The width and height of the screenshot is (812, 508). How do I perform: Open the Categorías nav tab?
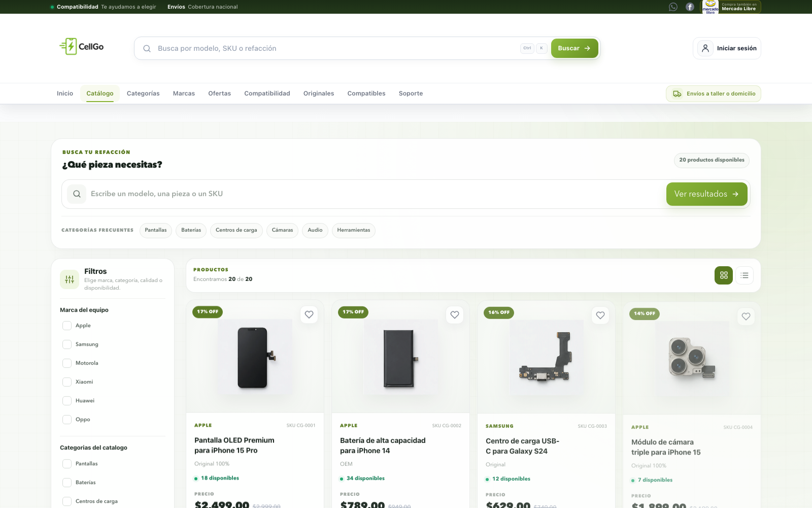[x=143, y=93]
